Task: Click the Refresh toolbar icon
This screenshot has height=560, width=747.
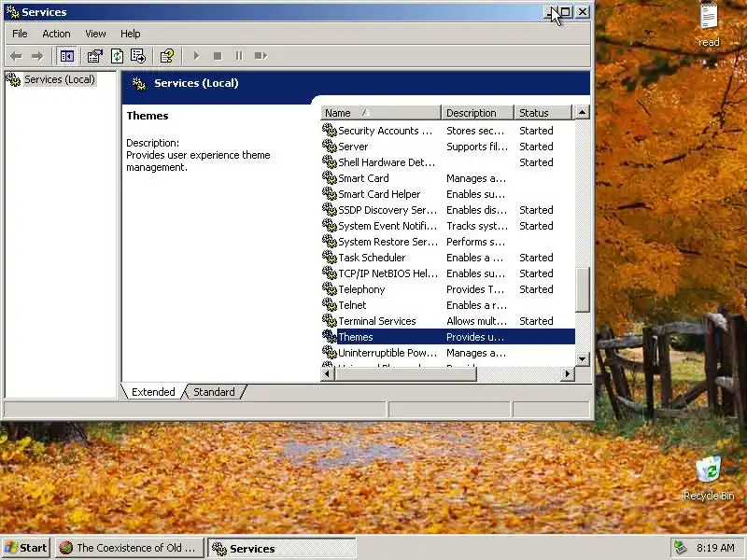Action: pyautogui.click(x=117, y=56)
